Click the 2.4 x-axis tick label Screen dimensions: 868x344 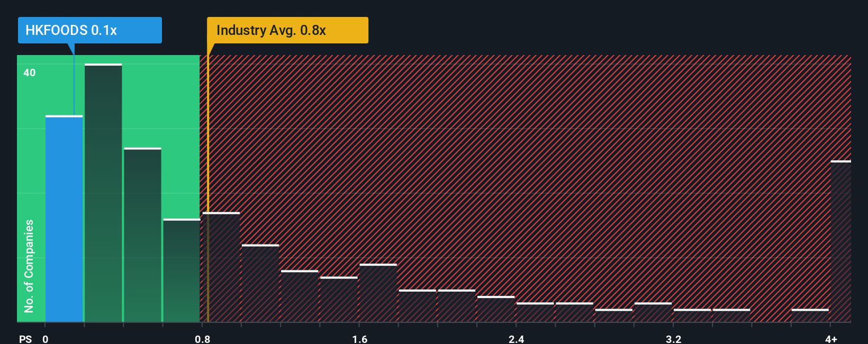click(516, 339)
